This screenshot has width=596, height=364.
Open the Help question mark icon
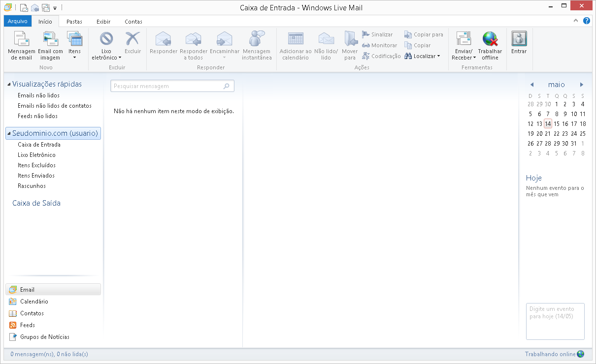click(587, 21)
